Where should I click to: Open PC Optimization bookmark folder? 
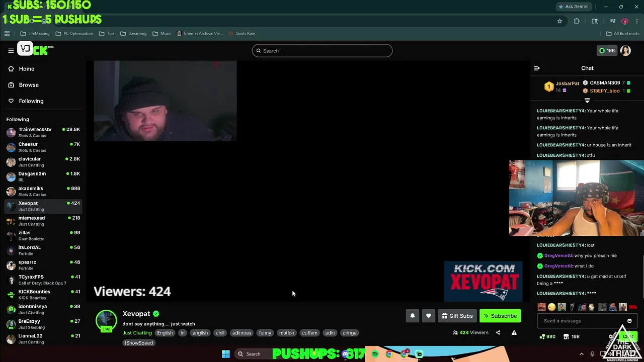point(74,34)
